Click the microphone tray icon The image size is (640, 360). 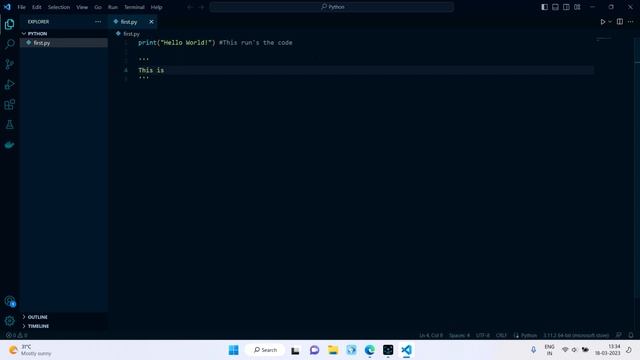(x=533, y=350)
